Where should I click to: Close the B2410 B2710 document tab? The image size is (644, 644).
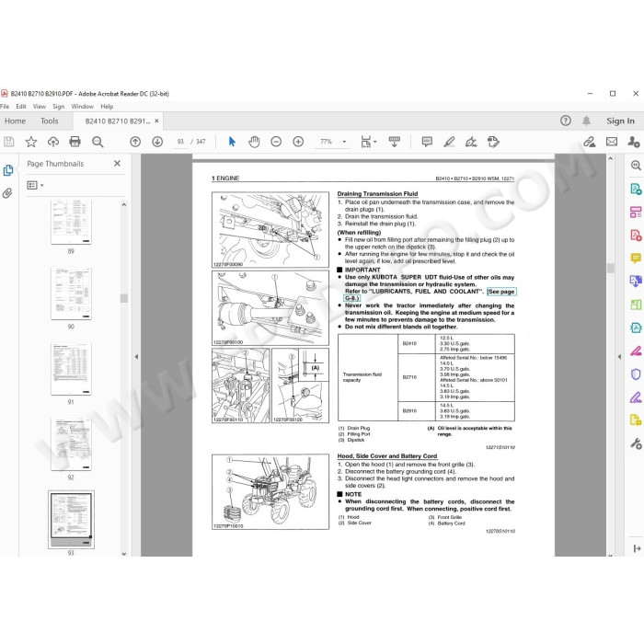click(x=156, y=121)
